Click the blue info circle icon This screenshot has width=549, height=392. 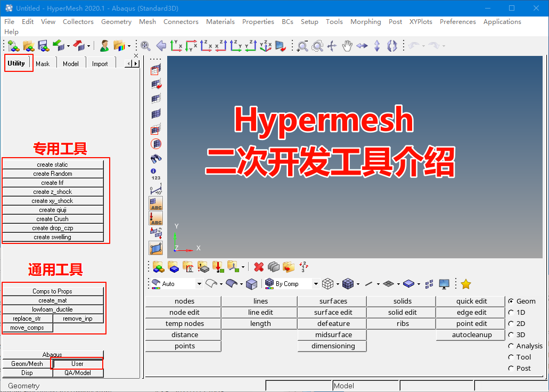pyautogui.click(x=153, y=171)
